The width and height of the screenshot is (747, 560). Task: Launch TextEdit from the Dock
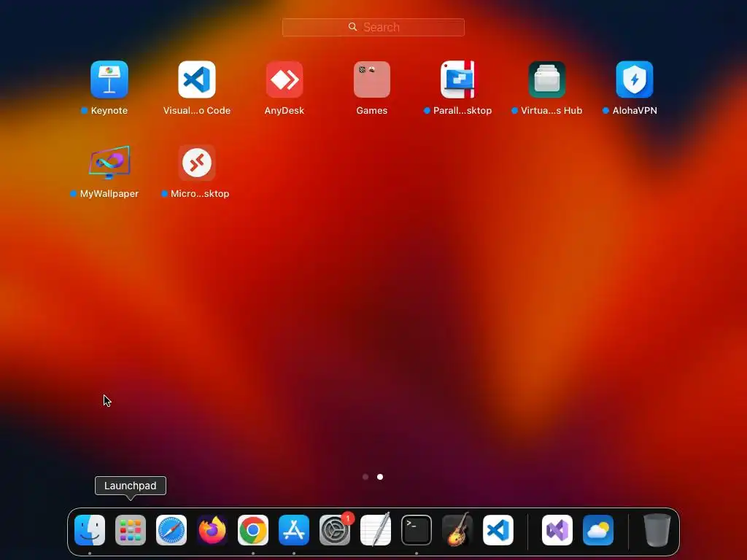[376, 530]
